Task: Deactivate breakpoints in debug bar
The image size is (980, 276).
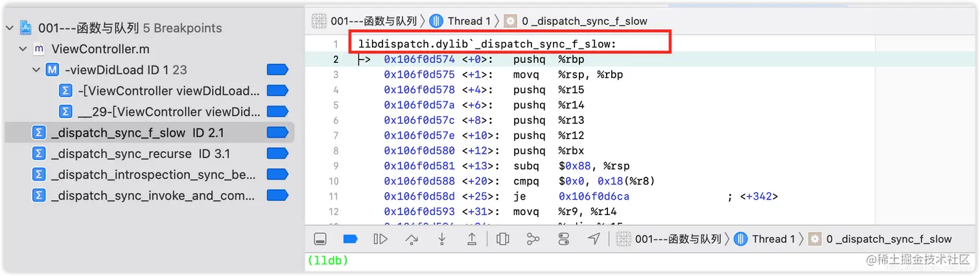Action: (x=351, y=239)
